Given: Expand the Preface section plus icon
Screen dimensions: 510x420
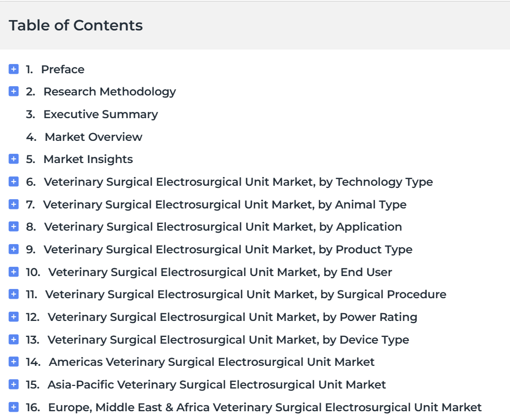Looking at the screenshot, I should pos(13,69).
